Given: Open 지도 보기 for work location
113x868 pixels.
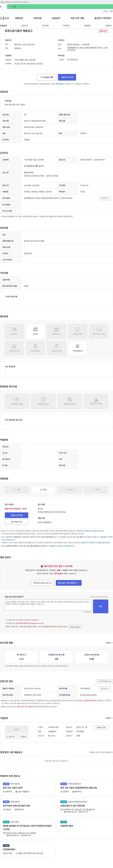Looking at the screenshot, I should [x=105, y=198].
